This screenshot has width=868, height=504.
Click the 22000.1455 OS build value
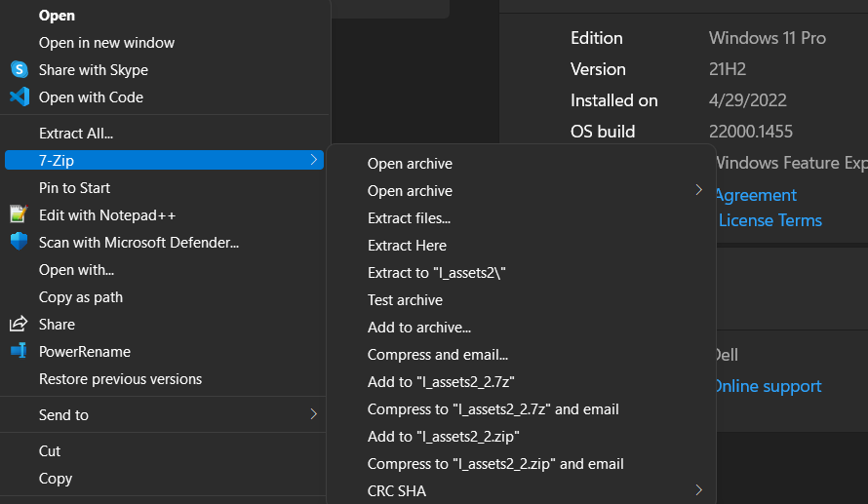click(x=751, y=131)
